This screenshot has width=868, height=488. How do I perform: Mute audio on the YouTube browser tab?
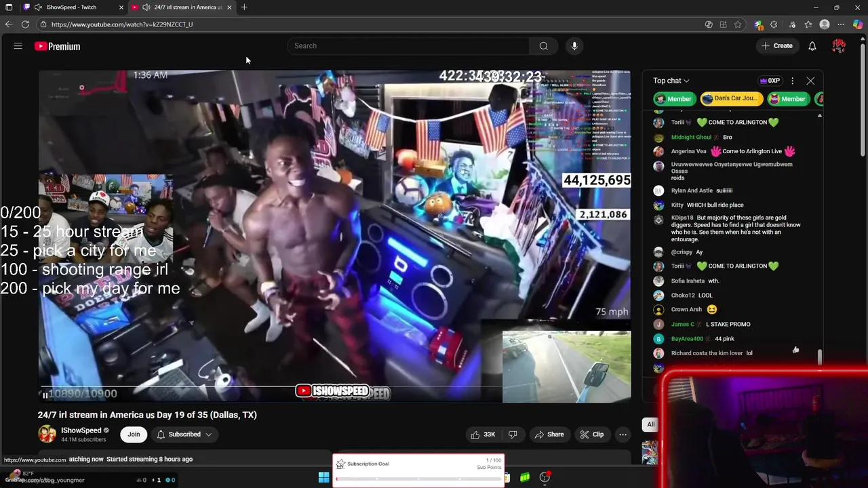click(146, 7)
